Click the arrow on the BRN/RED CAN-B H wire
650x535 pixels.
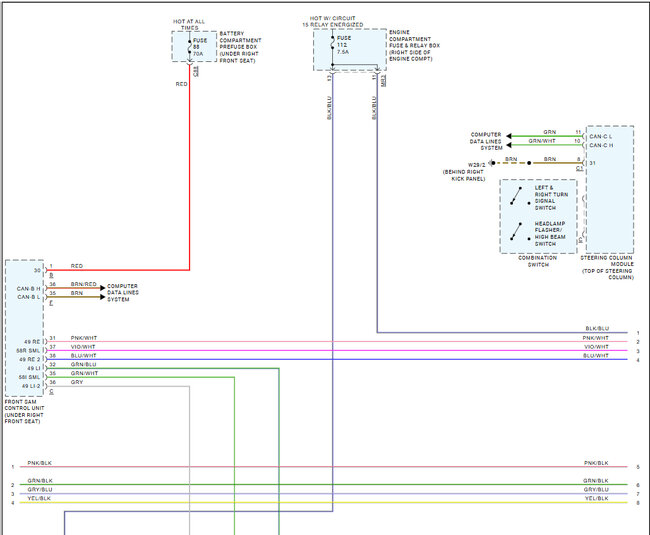101,288
